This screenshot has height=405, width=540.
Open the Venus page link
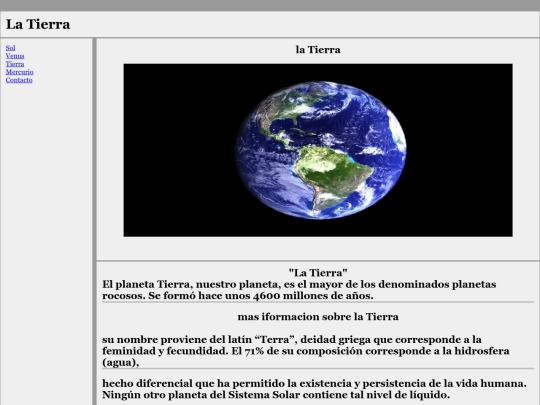coord(15,56)
